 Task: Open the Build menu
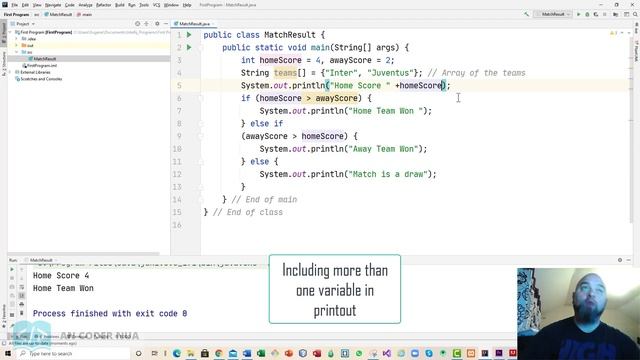pyautogui.click(x=120, y=5)
